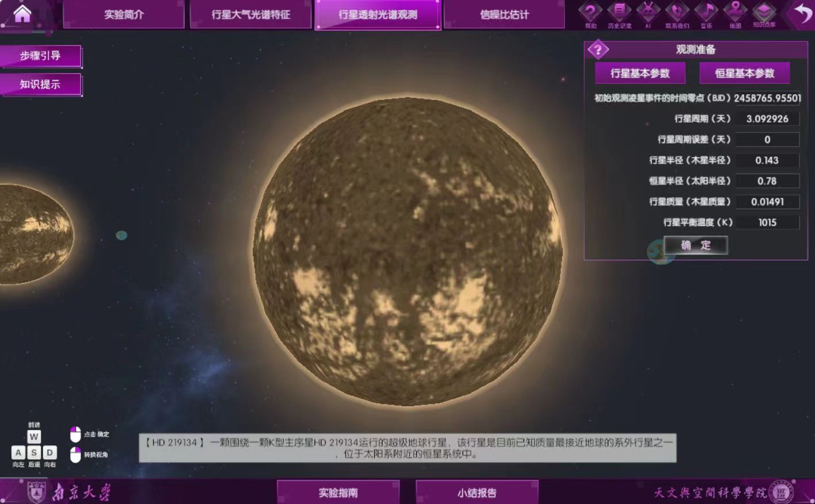This screenshot has height=504, width=815.
Task: Click the question mark in 观测准备 panel
Action: [x=598, y=50]
